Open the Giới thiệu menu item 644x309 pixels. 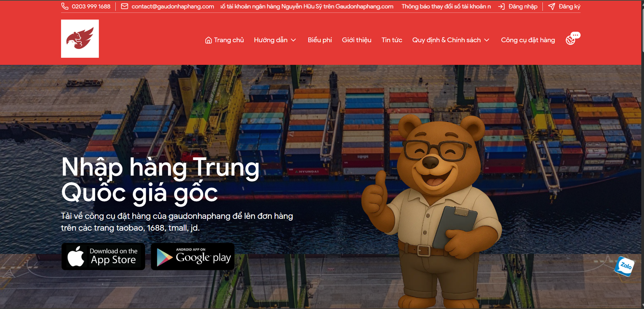coord(357,40)
